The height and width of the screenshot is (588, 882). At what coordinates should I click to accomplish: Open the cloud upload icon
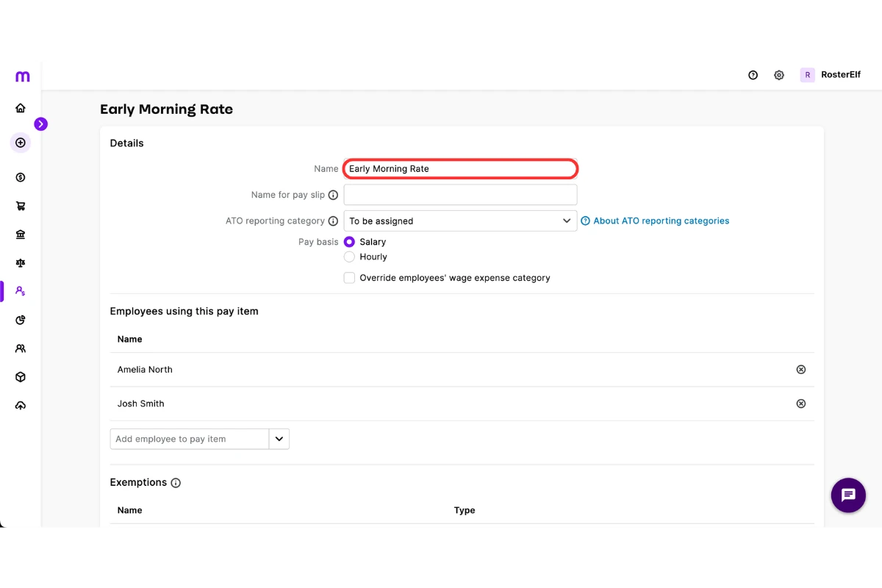pyautogui.click(x=21, y=406)
